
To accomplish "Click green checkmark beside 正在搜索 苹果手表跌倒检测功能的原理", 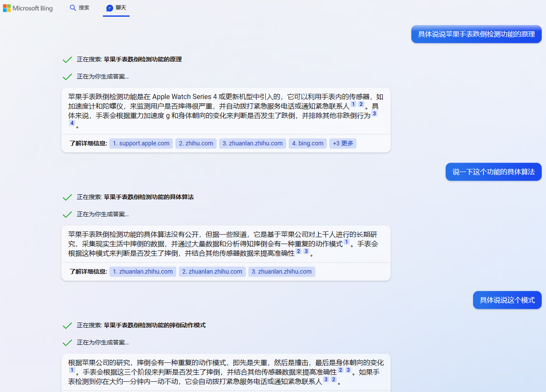I will pos(67,59).
